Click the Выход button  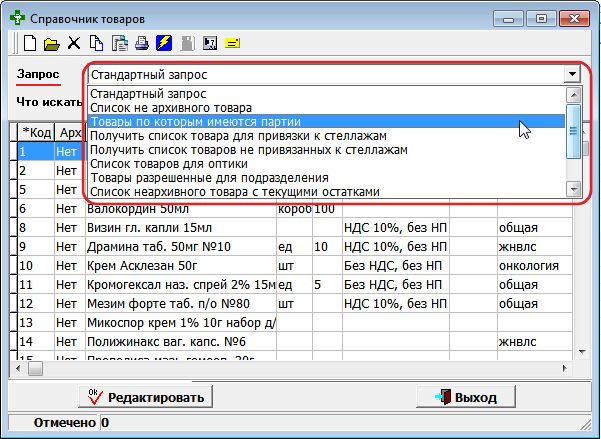click(466, 397)
